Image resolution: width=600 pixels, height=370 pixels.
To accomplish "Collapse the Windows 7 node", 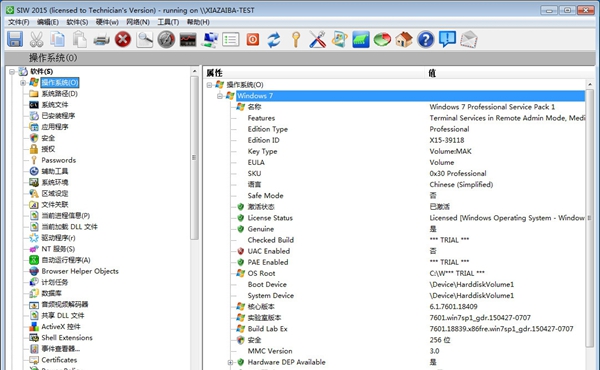I will point(220,96).
